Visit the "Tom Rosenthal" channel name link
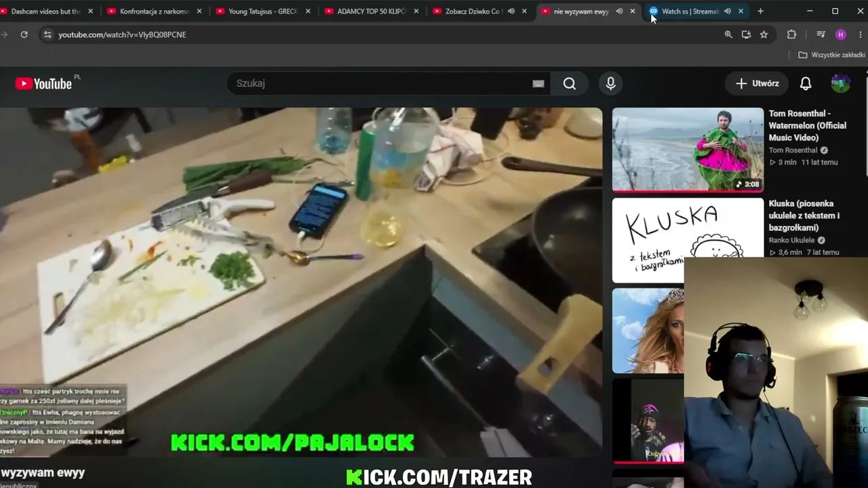Screen dimensions: 868x488 (793, 150)
